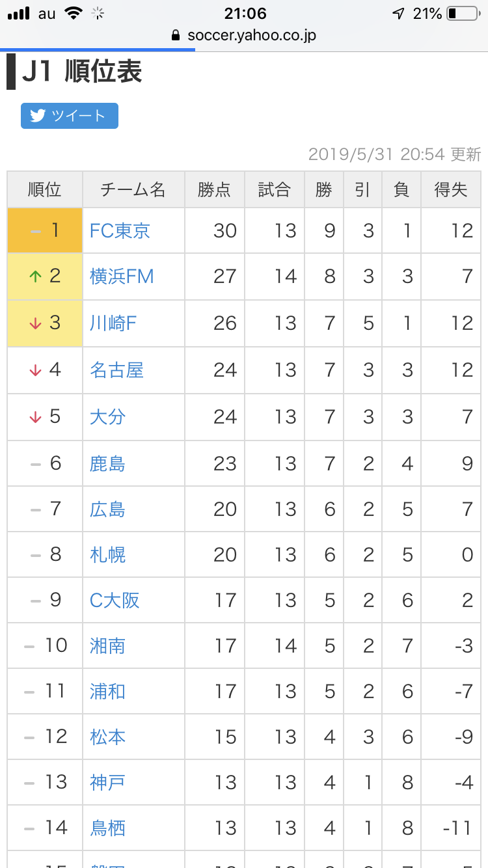488x868 pixels.
Task: Select the 浦和 team link
Action: [x=107, y=691]
